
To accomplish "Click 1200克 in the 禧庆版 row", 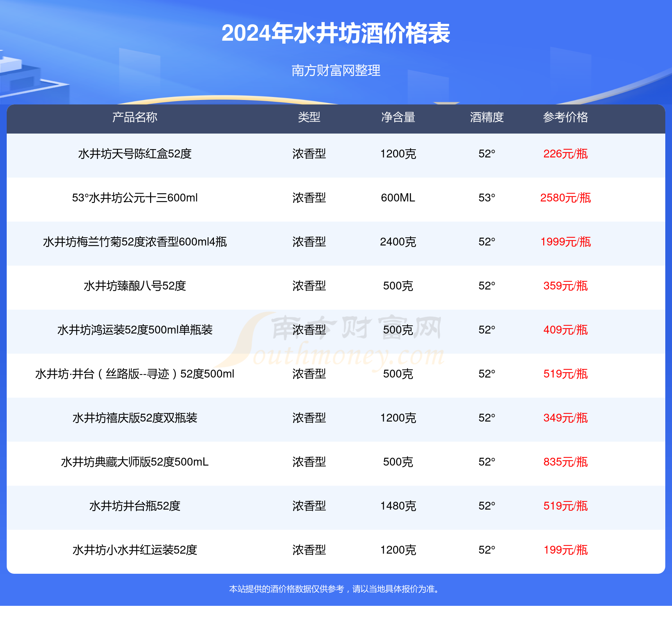I will (398, 418).
